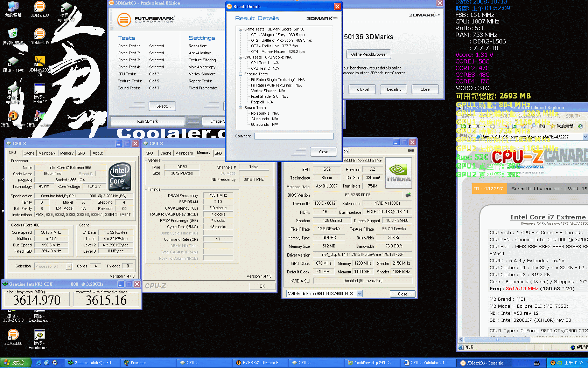Collapse the Game Tests tree node
The width and height of the screenshot is (588, 368).
[241, 29]
